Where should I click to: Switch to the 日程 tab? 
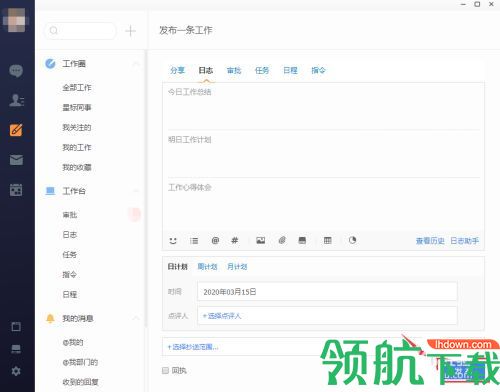click(x=290, y=70)
